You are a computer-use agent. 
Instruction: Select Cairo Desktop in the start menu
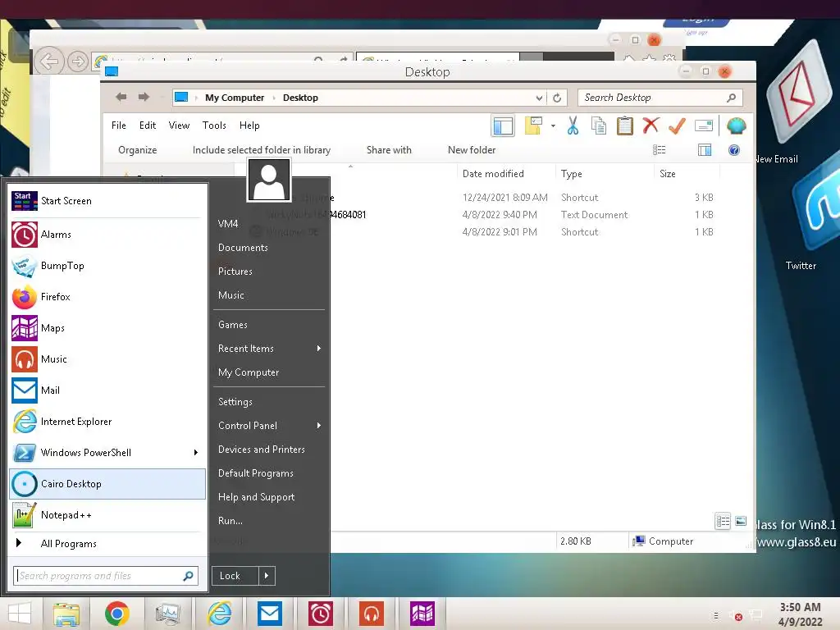click(107, 484)
